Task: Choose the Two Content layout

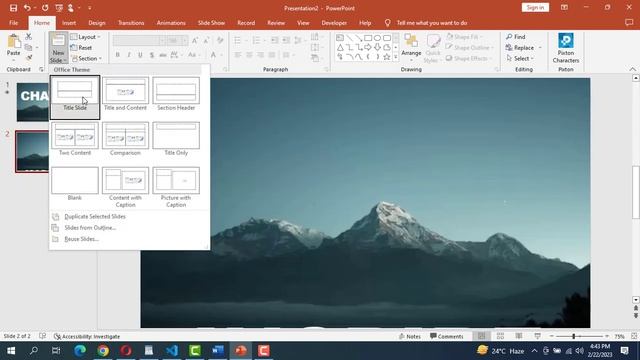Action: click(75, 139)
